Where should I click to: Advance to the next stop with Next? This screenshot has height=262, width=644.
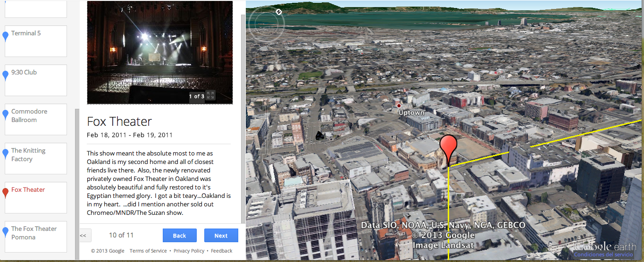(221, 236)
